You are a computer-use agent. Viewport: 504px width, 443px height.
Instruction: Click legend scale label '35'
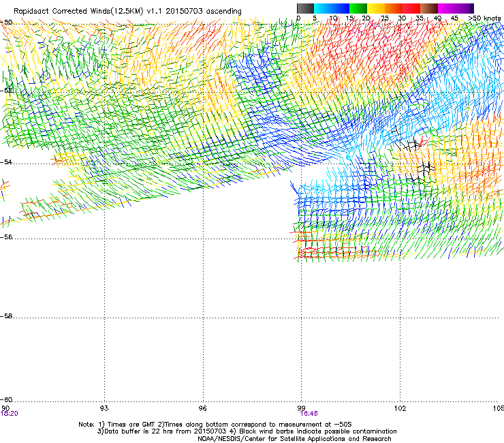[420, 18]
